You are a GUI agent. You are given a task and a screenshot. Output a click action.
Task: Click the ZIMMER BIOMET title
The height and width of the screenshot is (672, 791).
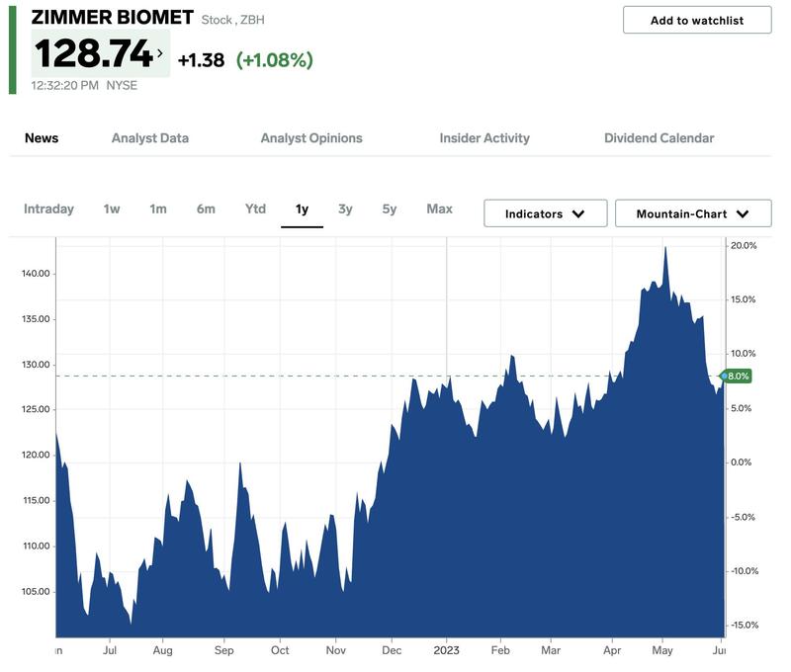coord(112,17)
